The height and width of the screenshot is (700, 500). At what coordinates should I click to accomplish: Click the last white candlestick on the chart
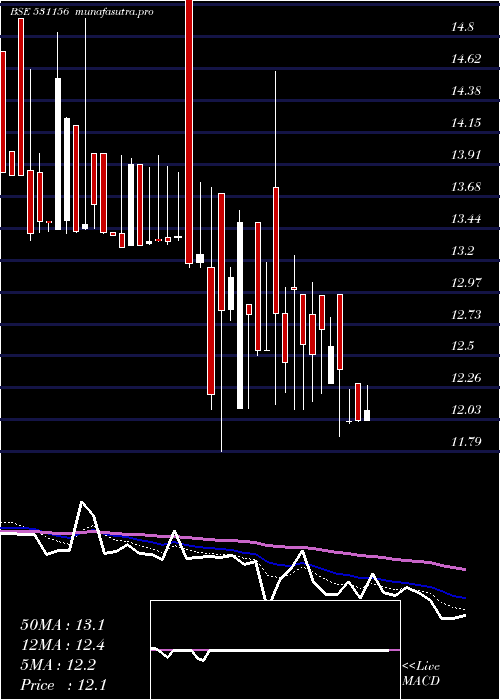(x=367, y=415)
